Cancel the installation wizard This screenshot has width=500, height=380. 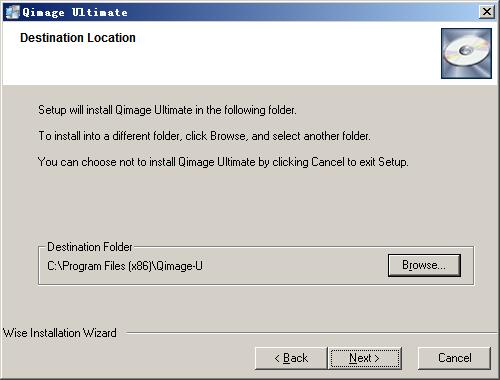454,358
